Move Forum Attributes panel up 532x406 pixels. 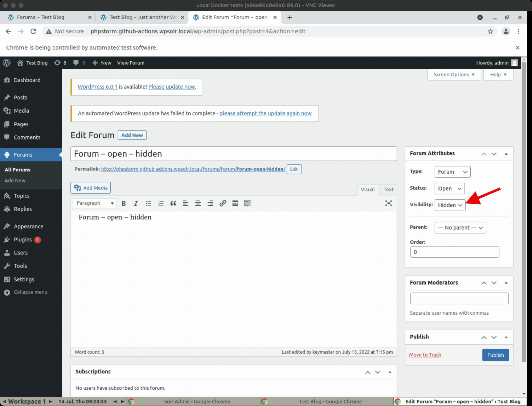pos(484,154)
